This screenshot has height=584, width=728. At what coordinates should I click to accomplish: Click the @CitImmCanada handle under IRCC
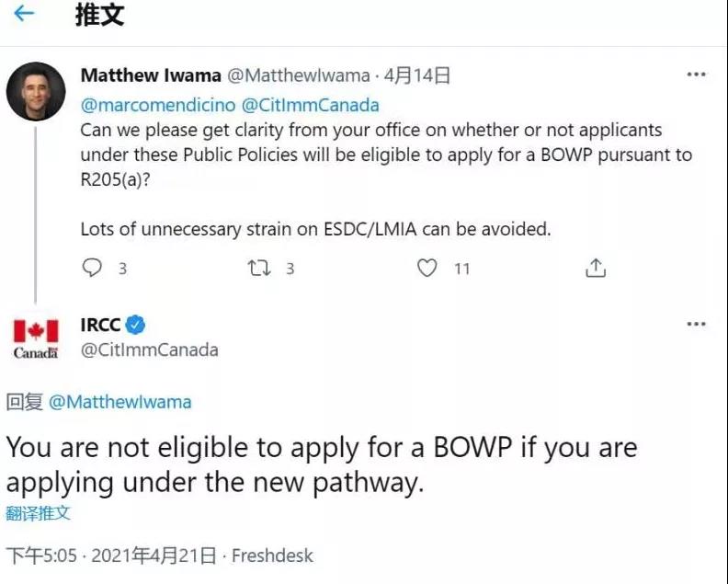pos(149,349)
